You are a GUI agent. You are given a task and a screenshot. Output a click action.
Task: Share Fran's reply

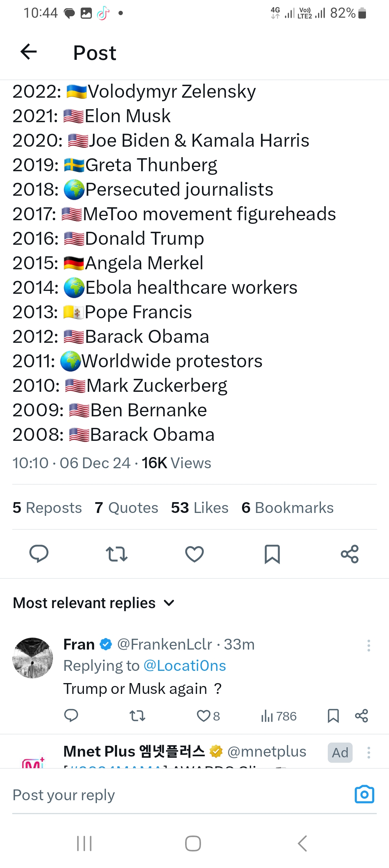pos(361,716)
